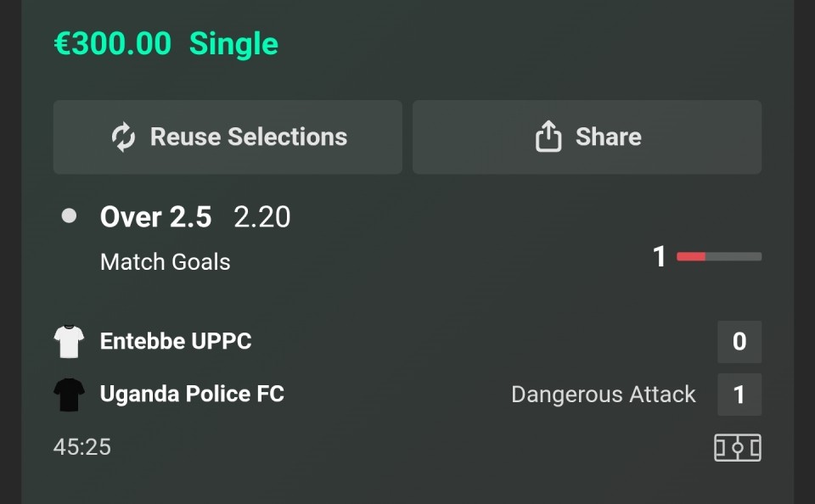
Task: Click Entebbe UPPC white jersey icon
Action: (x=69, y=342)
